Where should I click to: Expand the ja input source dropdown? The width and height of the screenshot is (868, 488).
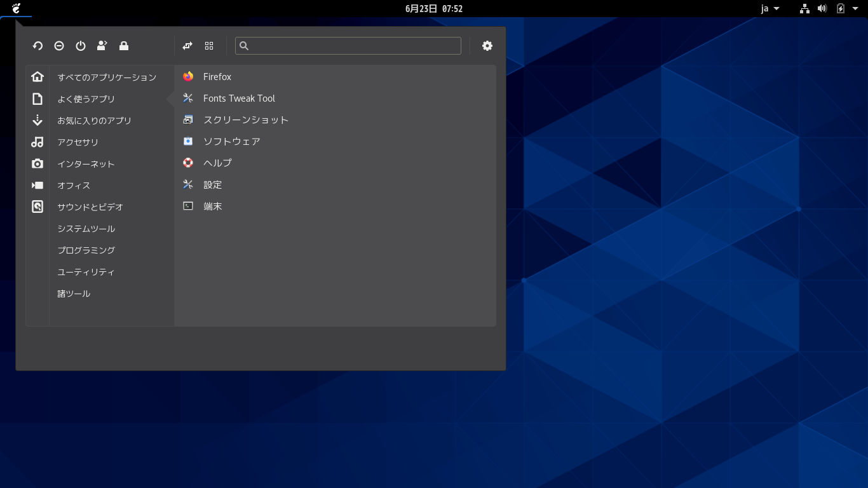point(770,8)
